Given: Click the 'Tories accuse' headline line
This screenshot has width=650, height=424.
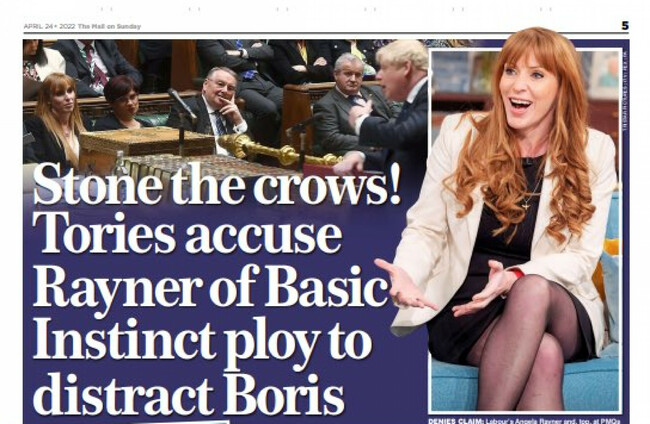Looking at the screenshot, I should point(187,233).
